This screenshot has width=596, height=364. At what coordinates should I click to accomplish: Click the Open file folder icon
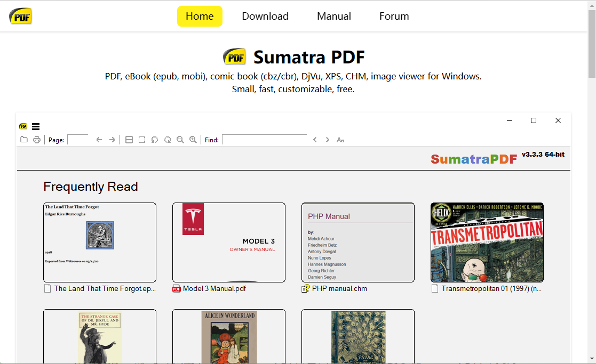point(24,140)
